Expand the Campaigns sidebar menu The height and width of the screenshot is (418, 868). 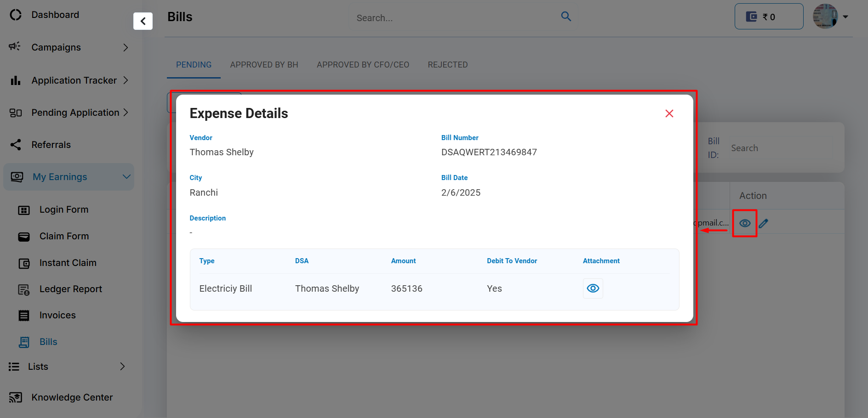coord(69,47)
